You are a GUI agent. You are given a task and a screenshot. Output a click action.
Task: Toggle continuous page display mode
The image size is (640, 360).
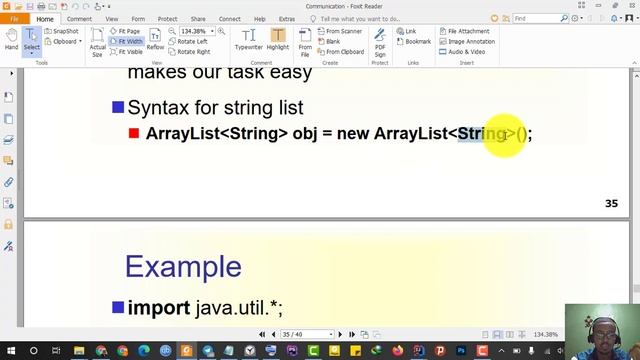pos(497,334)
